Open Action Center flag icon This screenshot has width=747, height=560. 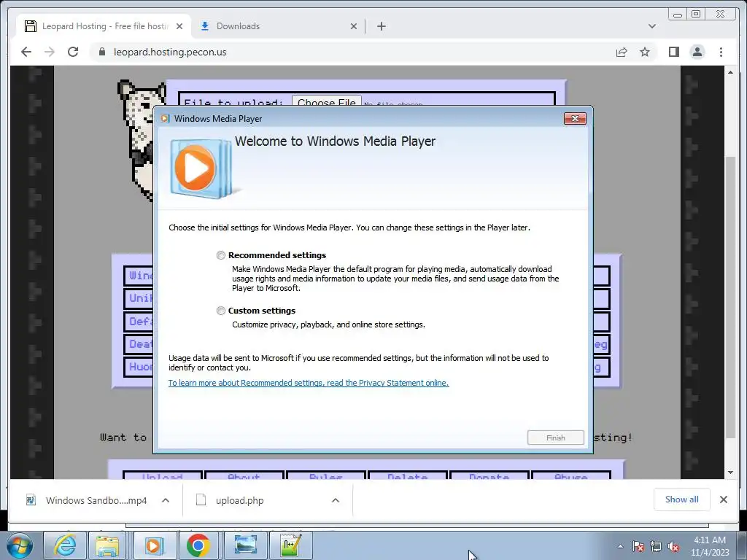tap(638, 547)
